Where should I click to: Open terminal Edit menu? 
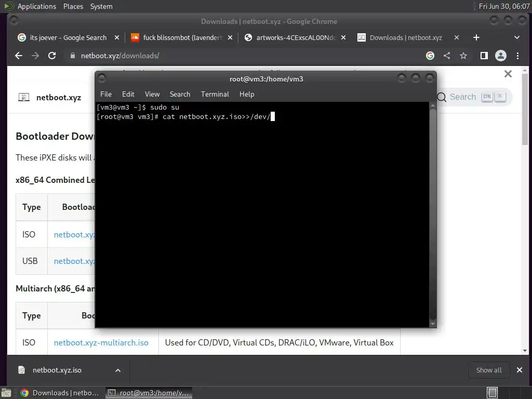[128, 94]
